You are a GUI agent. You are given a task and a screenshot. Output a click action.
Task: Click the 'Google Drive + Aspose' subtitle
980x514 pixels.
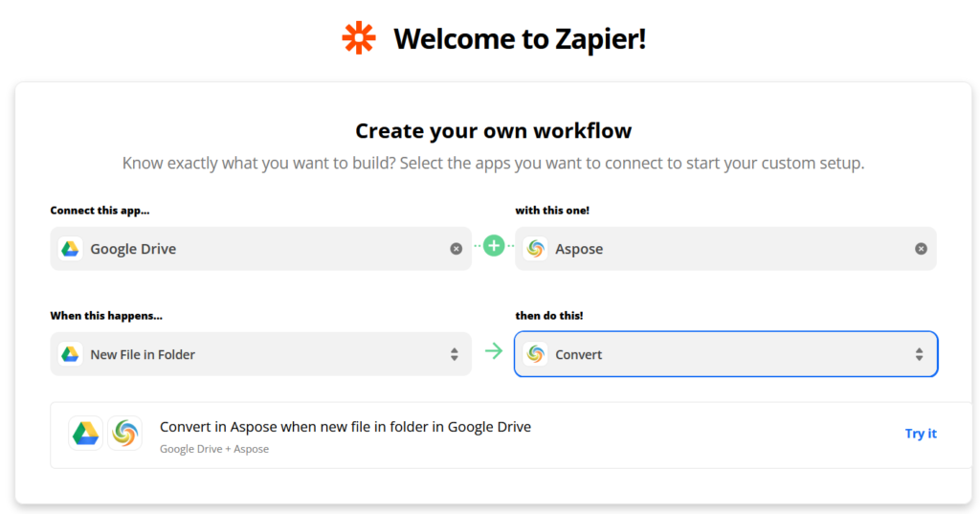tap(214, 449)
